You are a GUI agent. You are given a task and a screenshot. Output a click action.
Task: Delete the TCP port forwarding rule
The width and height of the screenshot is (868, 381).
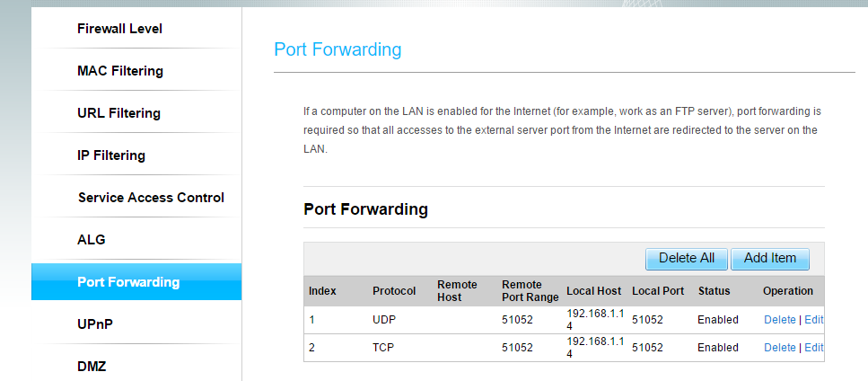point(779,348)
